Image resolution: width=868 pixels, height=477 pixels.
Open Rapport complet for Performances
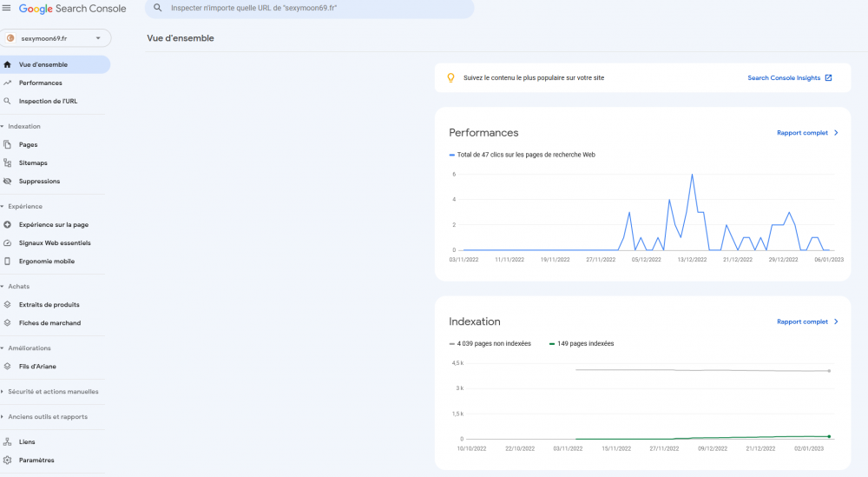807,133
